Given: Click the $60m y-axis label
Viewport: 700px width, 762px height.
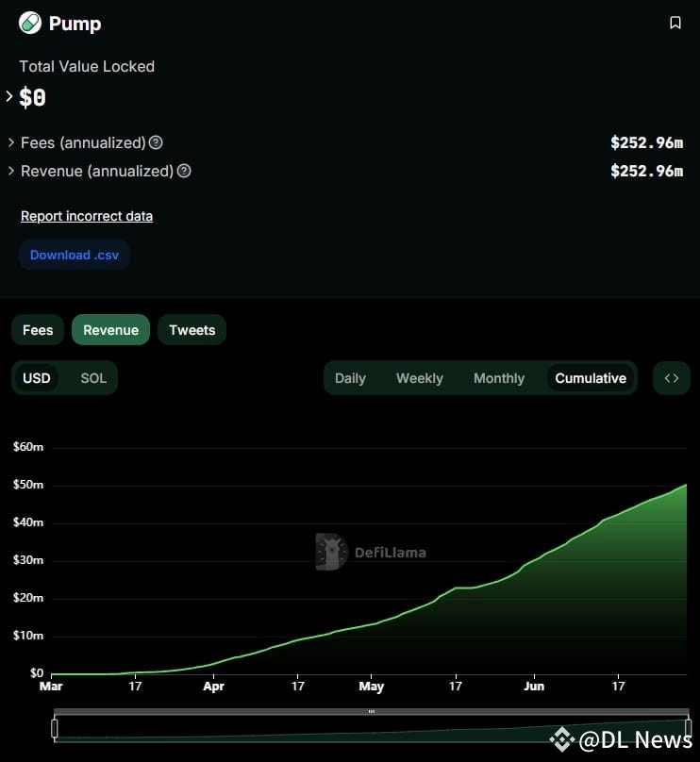Looking at the screenshot, I should tap(28, 447).
